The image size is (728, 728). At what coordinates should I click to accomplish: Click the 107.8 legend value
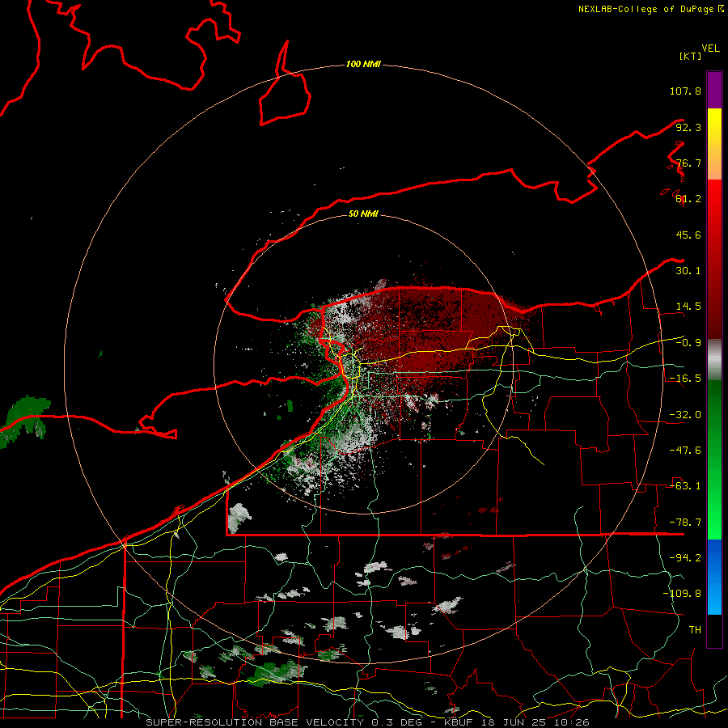(685, 91)
